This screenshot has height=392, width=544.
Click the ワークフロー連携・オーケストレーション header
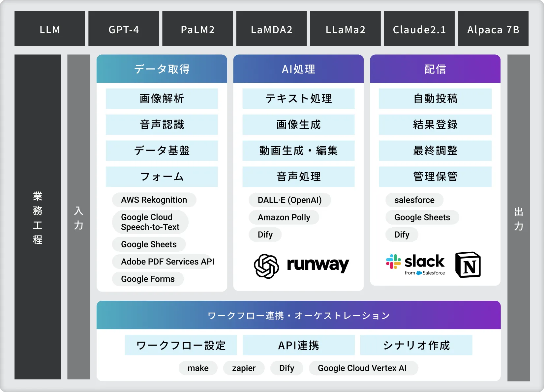[298, 315]
